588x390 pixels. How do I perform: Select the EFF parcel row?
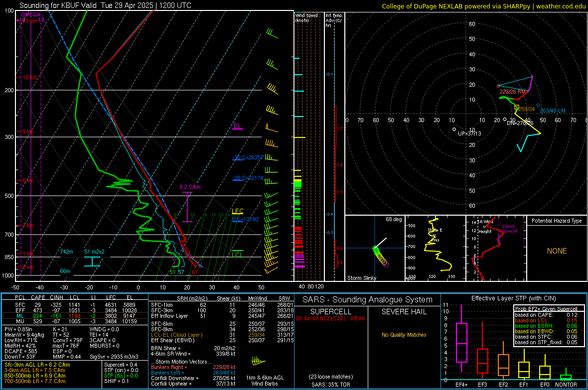pyautogui.click(x=75, y=310)
